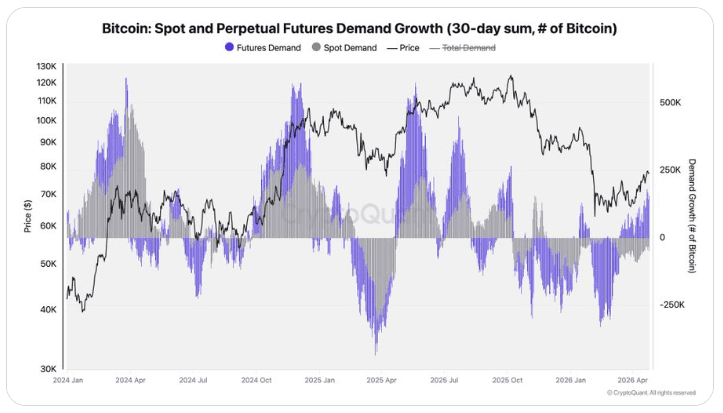The height and width of the screenshot is (413, 723).
Task: Click the gray Spot Demand legend dot
Action: (x=317, y=47)
